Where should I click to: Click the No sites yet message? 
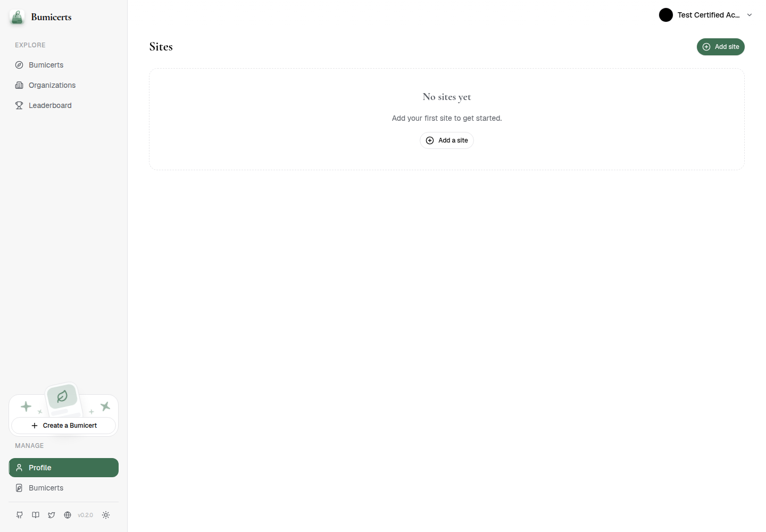point(447,97)
